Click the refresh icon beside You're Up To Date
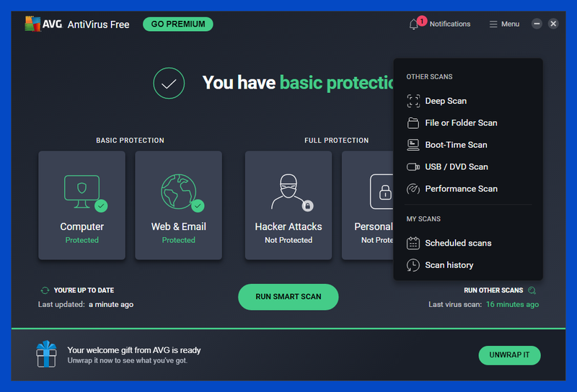 coord(45,290)
